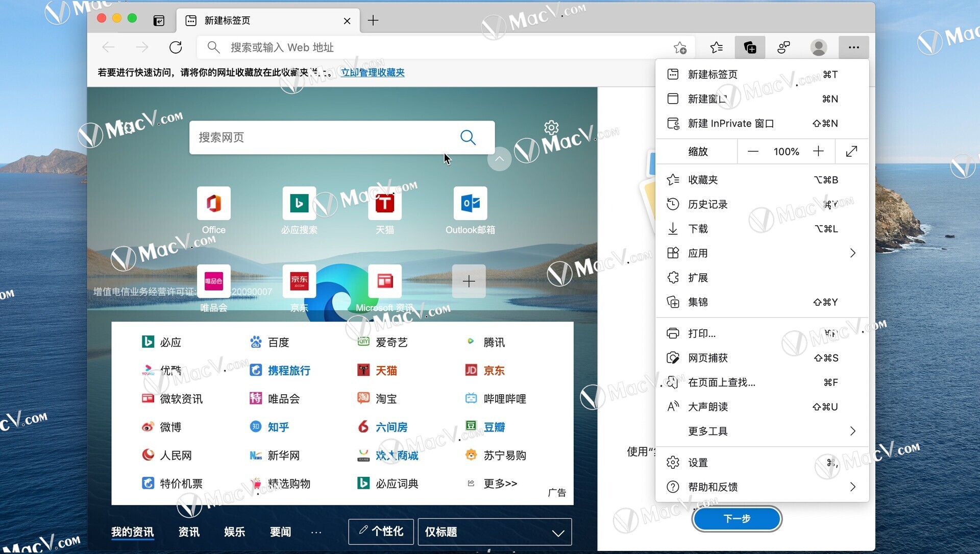980x554 pixels.
Task: Switch to 我的资讯 feed tab
Action: [132, 532]
